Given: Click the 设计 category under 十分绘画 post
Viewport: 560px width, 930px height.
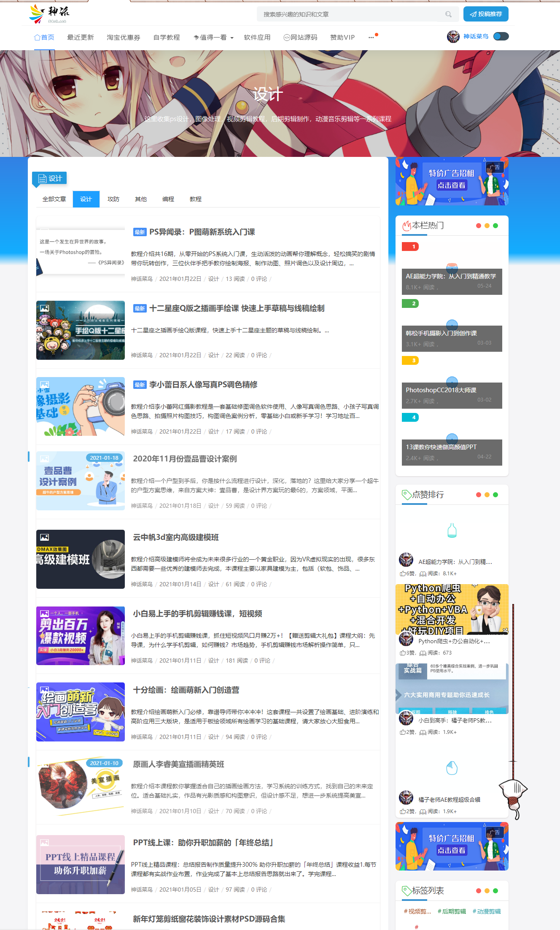Looking at the screenshot, I should click(213, 737).
